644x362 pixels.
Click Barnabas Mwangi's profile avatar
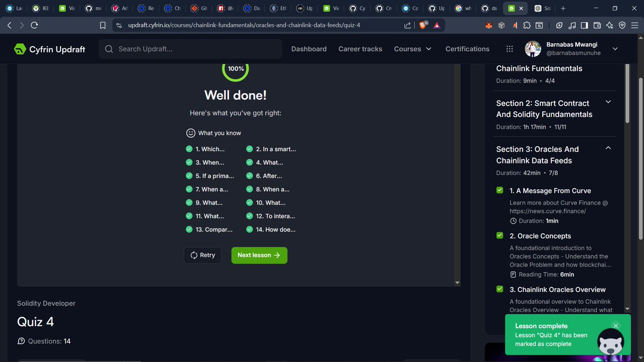click(x=532, y=49)
